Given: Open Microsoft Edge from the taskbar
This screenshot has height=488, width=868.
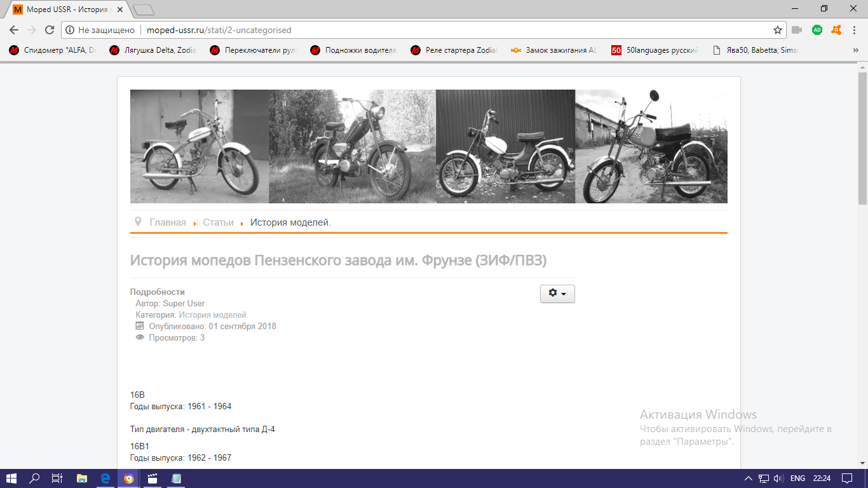Looking at the screenshot, I should 105,478.
